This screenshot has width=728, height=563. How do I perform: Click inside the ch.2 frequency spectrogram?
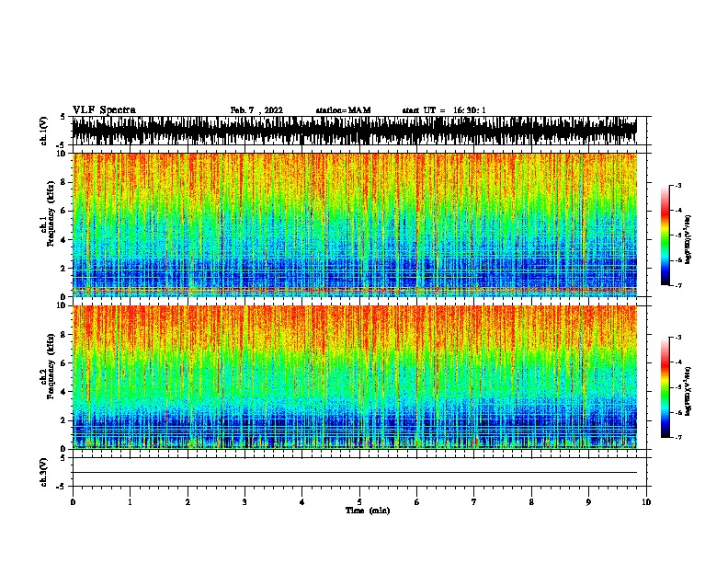point(354,377)
